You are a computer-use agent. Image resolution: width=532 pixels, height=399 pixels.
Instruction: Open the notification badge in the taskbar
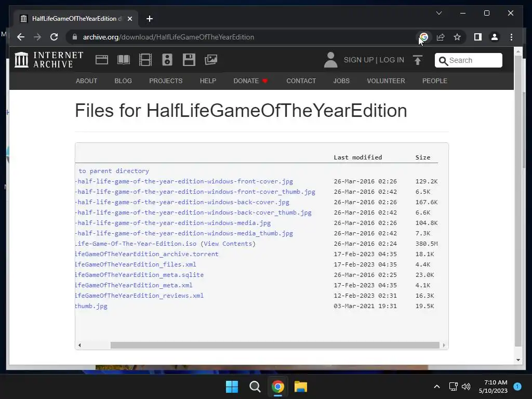[517, 387]
